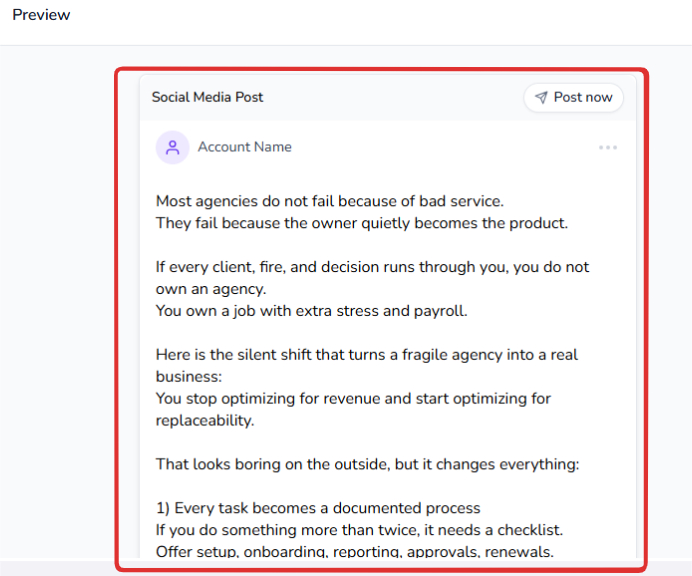Screen dimensions: 692x576
Task: Click the Social Media Post card title
Action: [x=207, y=97]
